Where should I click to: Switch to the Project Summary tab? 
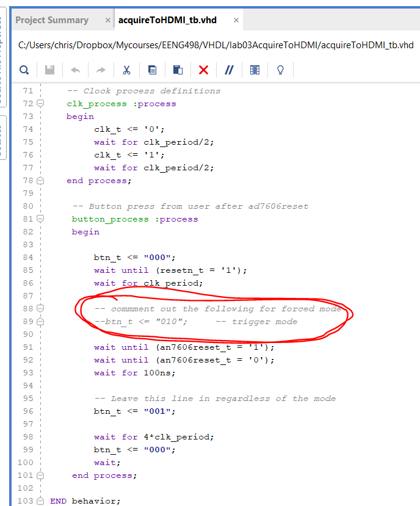52,20
